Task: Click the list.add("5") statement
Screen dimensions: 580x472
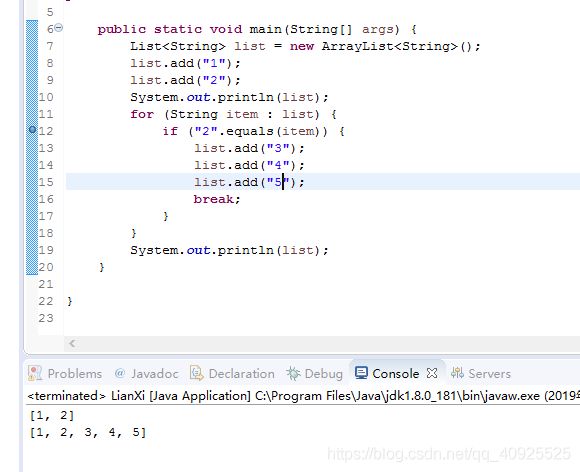Action: coord(249,182)
